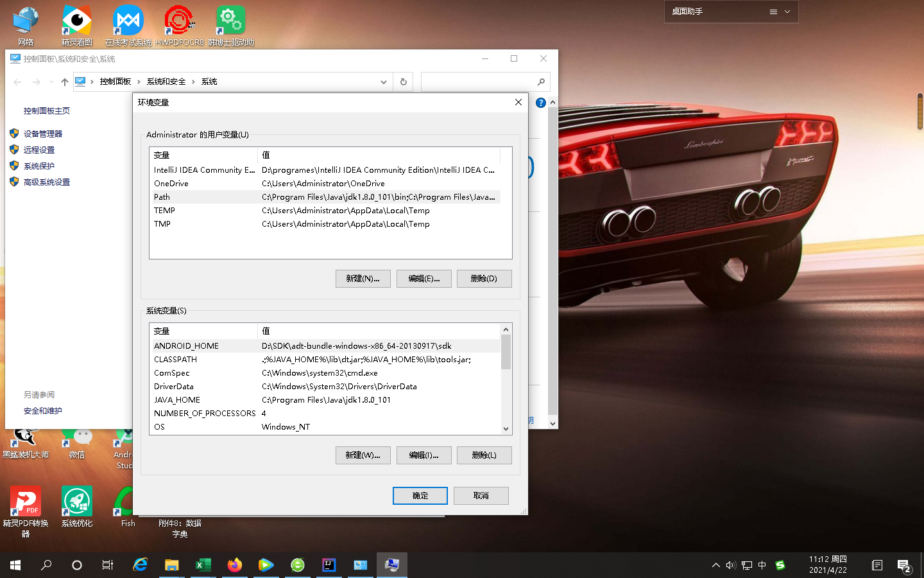Select CLASSPATH system variable row
The image size is (924, 578).
[x=325, y=360]
